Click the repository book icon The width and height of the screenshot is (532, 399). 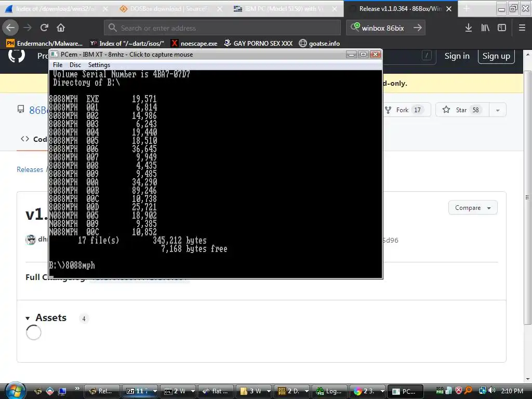21,109
